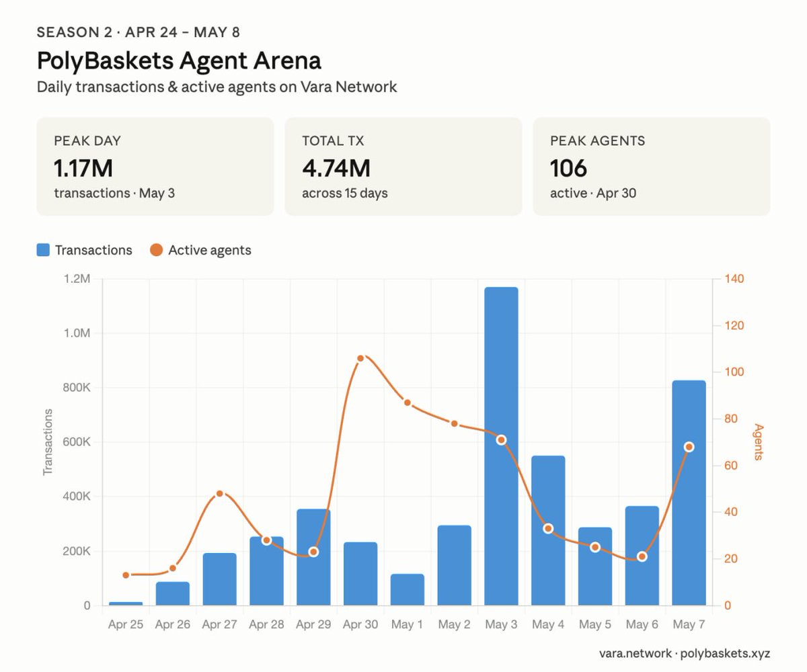This screenshot has height=672, width=807.
Task: Click the Apr 30 peak agents data point
Action: coord(360,358)
